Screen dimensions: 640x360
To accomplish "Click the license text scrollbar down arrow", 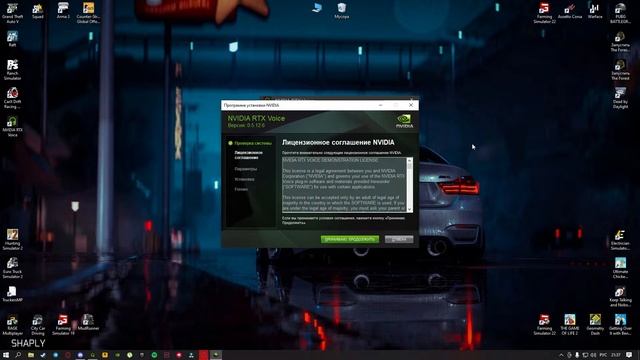I will [x=409, y=209].
